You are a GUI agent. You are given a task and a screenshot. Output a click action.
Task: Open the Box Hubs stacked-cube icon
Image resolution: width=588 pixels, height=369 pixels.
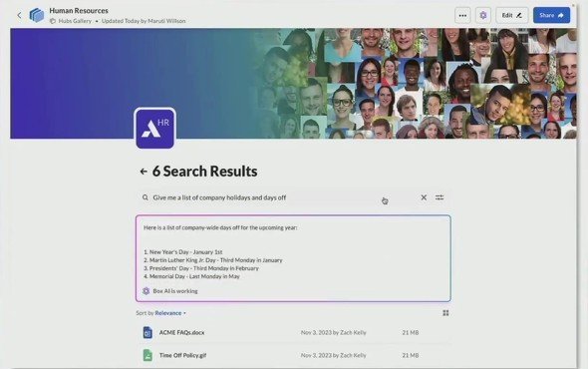36,15
